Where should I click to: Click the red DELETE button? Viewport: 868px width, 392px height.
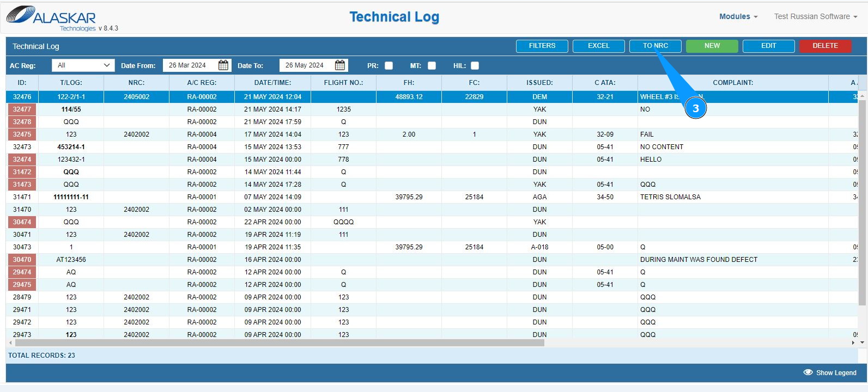click(x=825, y=46)
